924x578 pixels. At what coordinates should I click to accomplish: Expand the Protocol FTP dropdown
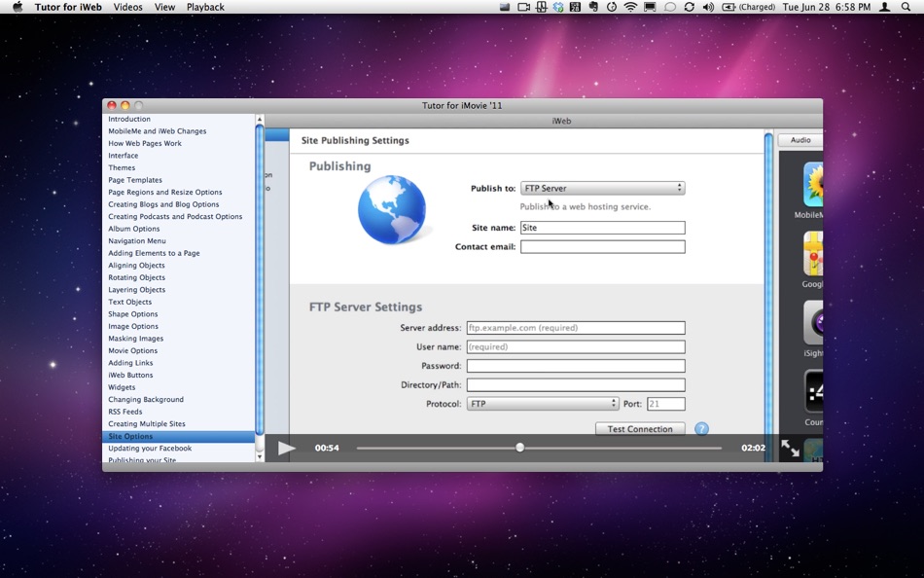[542, 404]
